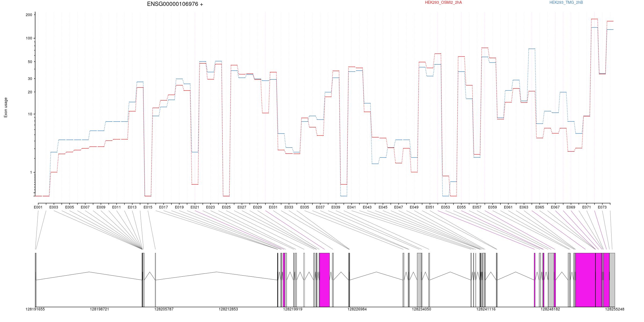Click exon label E027
The width and height of the screenshot is (644, 322).
point(242,207)
